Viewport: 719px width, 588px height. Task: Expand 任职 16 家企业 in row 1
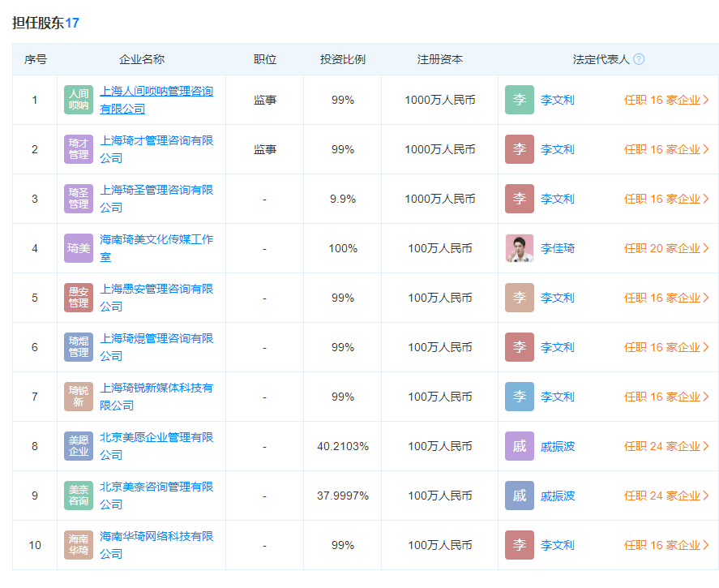tap(666, 100)
